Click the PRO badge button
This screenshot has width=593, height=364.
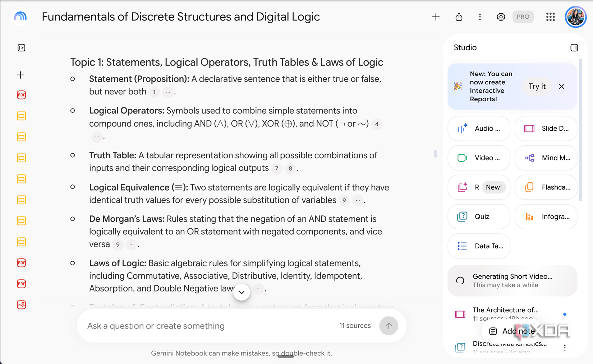click(523, 17)
